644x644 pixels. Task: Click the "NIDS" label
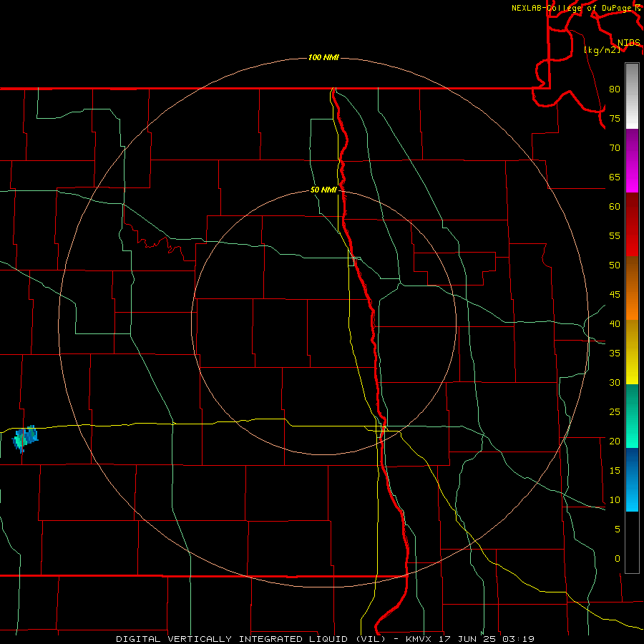point(628,43)
